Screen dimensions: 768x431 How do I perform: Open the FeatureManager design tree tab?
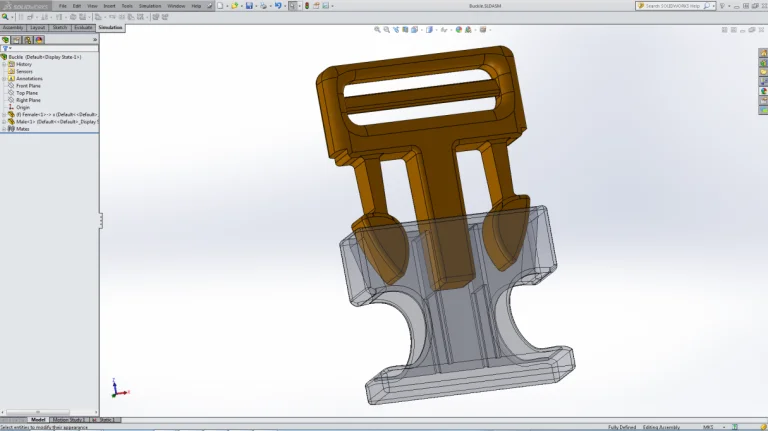[6, 40]
